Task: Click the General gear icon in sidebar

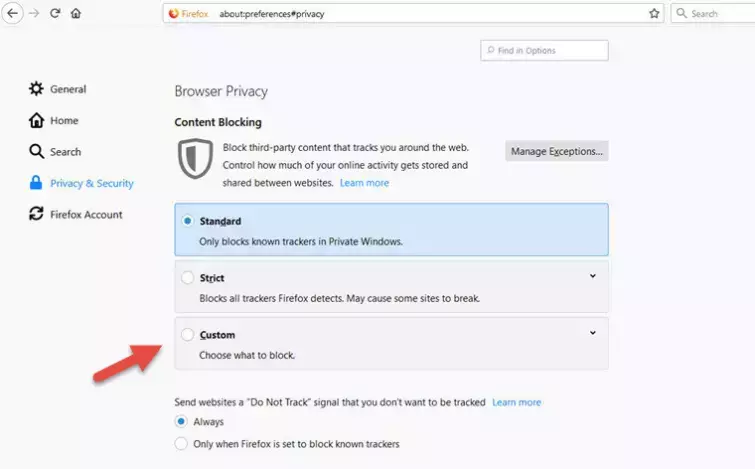Action: pos(37,89)
